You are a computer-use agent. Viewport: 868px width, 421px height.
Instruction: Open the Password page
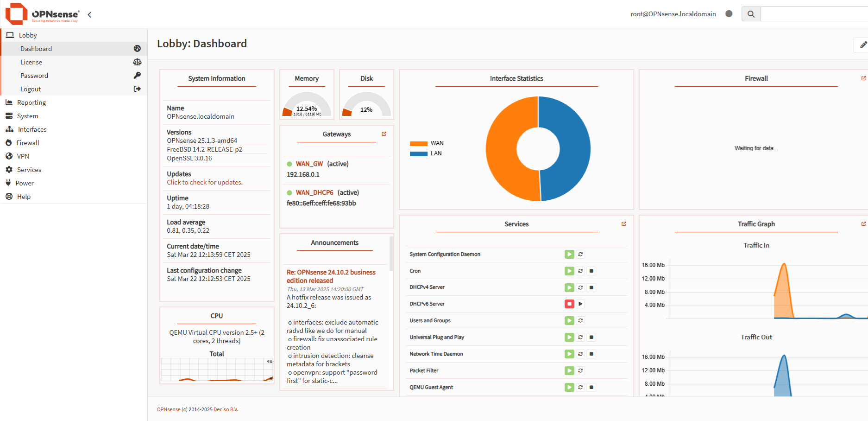(74, 76)
